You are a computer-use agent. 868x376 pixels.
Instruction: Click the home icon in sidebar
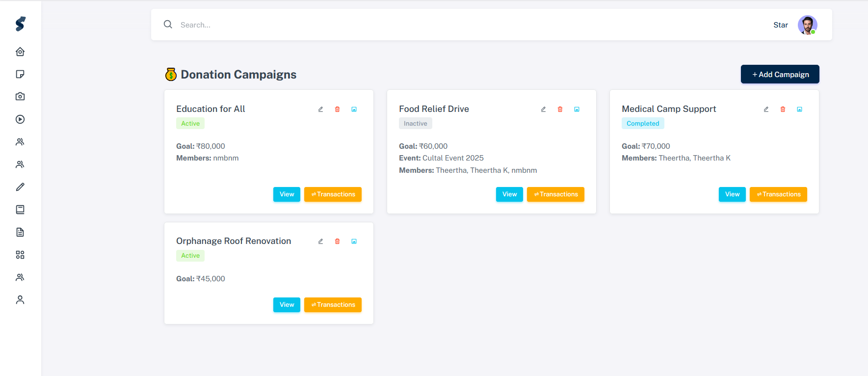(x=20, y=52)
